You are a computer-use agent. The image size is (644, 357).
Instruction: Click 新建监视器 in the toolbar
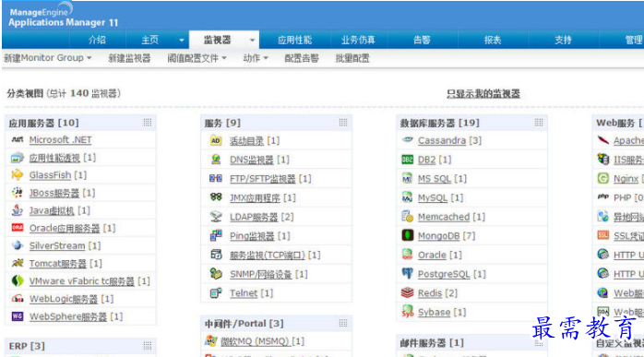[x=129, y=58]
